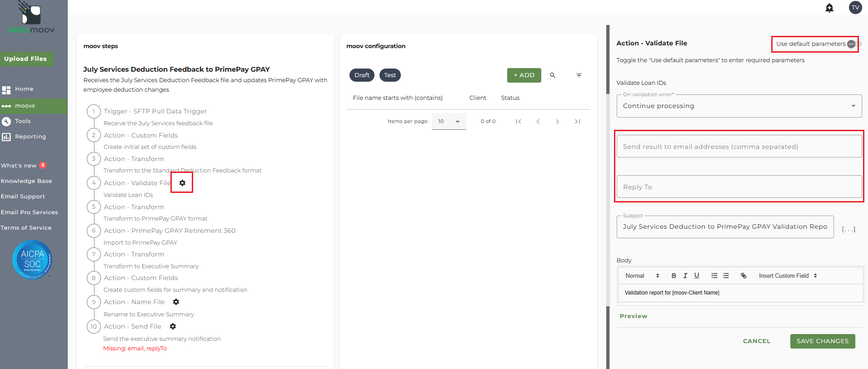Apply italic formatting in Body editor
This screenshot has height=369, width=868.
pos(685,276)
